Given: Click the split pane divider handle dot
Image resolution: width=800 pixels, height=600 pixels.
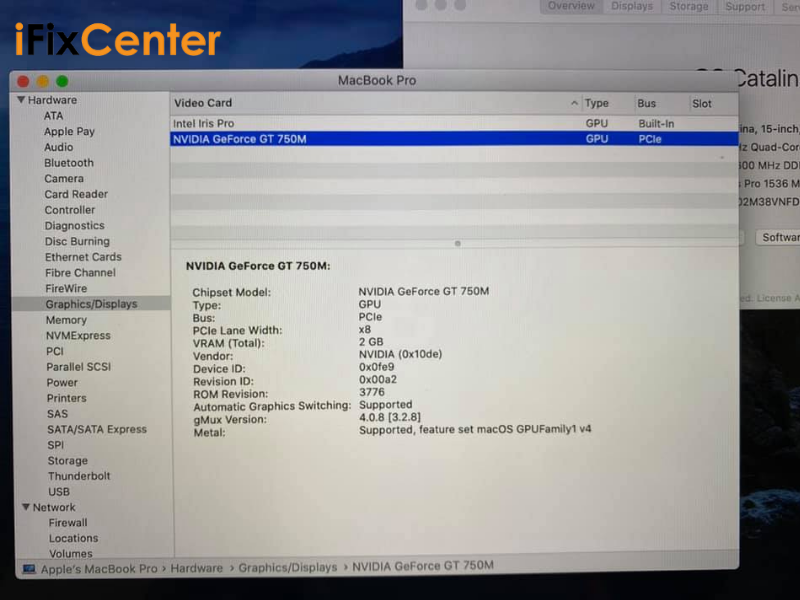Looking at the screenshot, I should tap(458, 243).
